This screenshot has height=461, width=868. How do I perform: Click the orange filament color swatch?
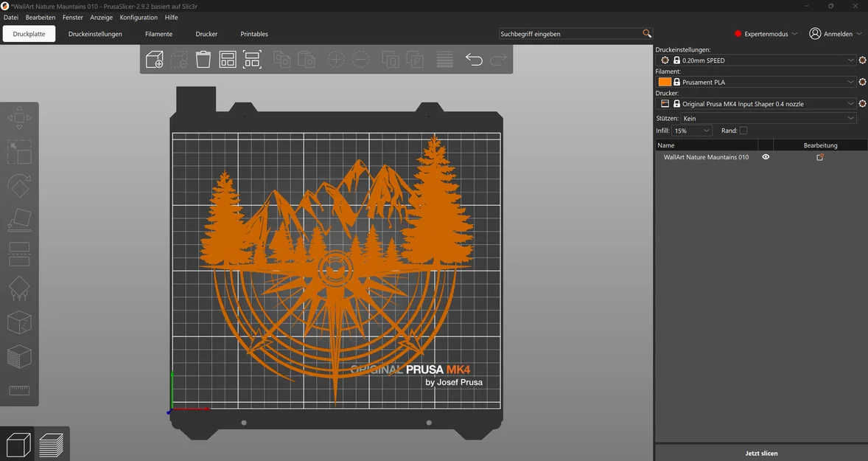tap(665, 82)
